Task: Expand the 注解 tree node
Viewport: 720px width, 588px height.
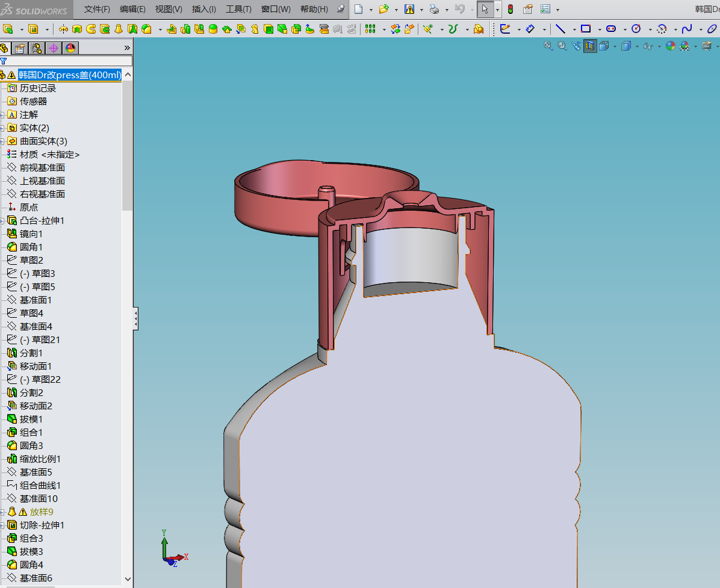Action: (2, 115)
